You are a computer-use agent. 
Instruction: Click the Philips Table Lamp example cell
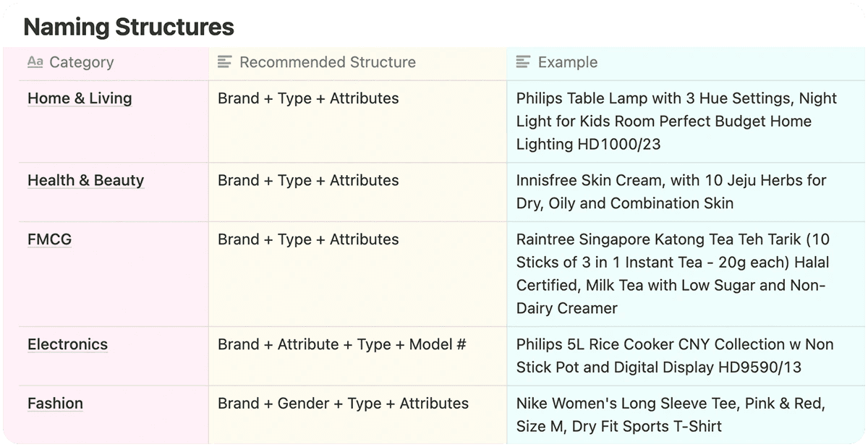click(x=676, y=121)
